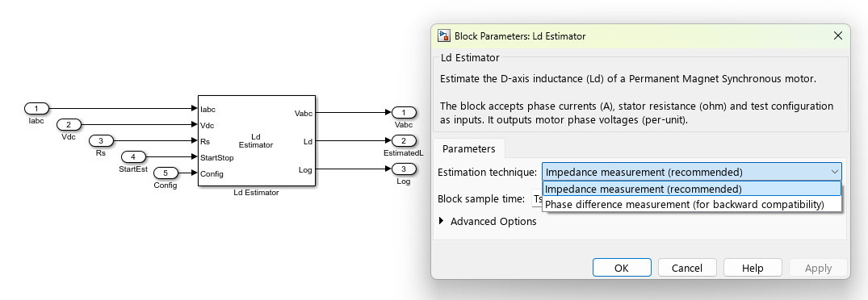
Task: Click the Block sample time field
Action: point(537,199)
